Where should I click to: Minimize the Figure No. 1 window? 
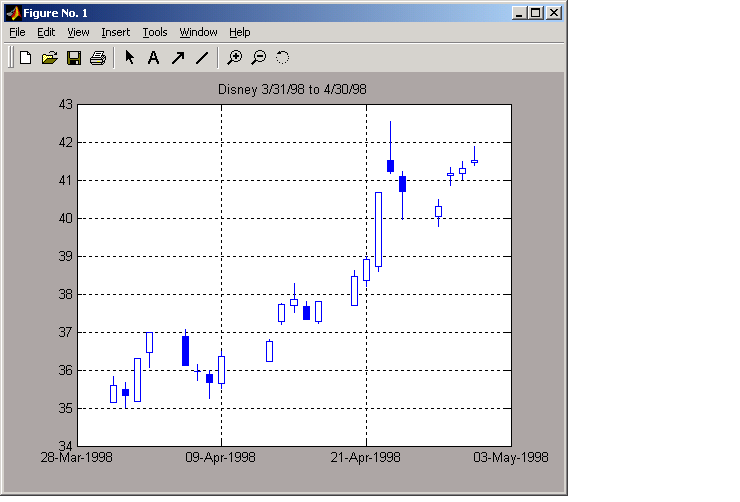coord(520,13)
